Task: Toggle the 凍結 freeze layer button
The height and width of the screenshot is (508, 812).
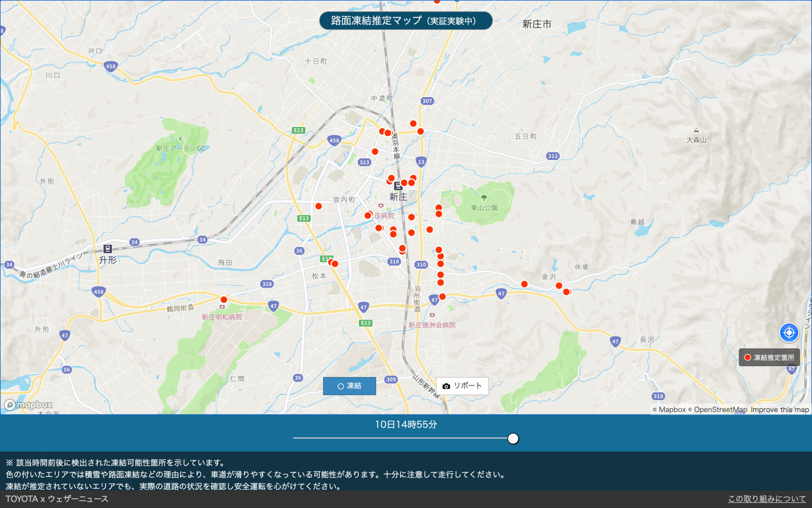Action: coord(350,386)
